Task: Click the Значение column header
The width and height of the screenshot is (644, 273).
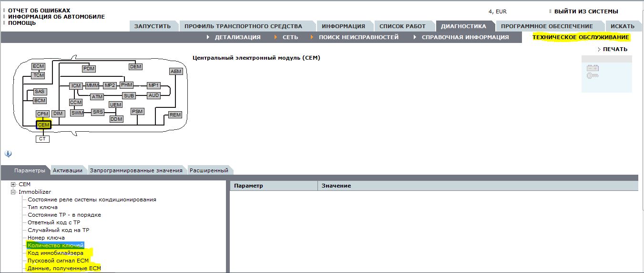Action: point(336,186)
